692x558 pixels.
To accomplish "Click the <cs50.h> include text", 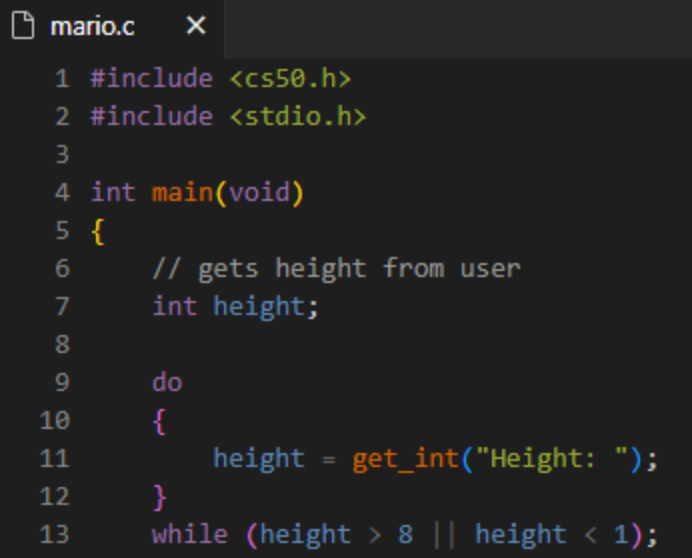I will coord(290,79).
